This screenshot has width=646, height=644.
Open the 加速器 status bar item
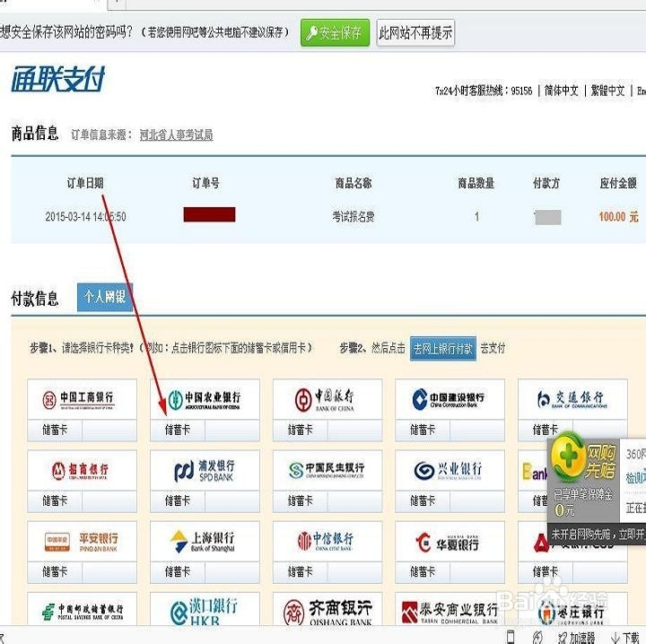point(576,638)
